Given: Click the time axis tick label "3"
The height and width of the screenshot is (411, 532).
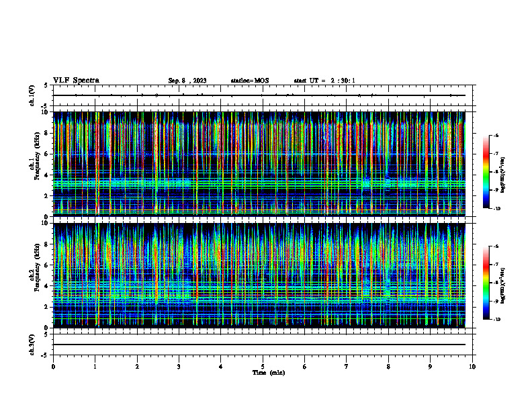Looking at the screenshot, I should click(x=179, y=367).
